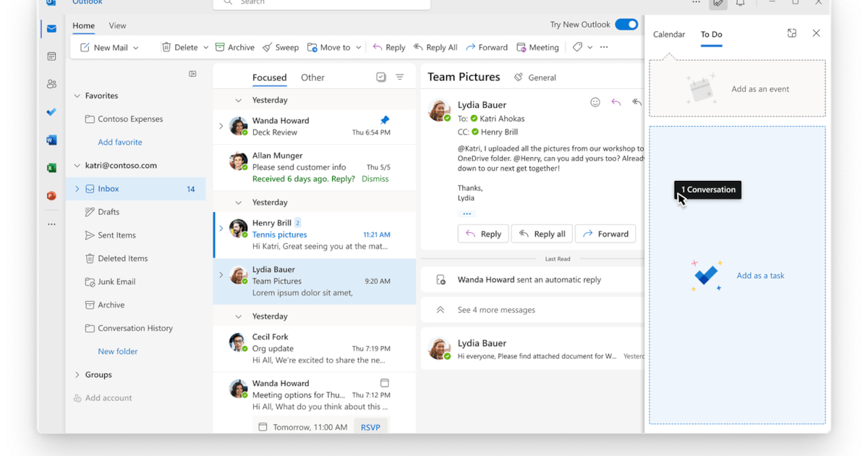Click the tag categorize icon in toolbar

click(x=577, y=47)
